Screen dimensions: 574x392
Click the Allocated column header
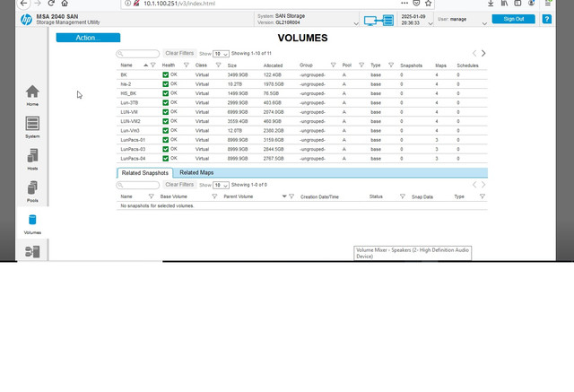coord(273,65)
